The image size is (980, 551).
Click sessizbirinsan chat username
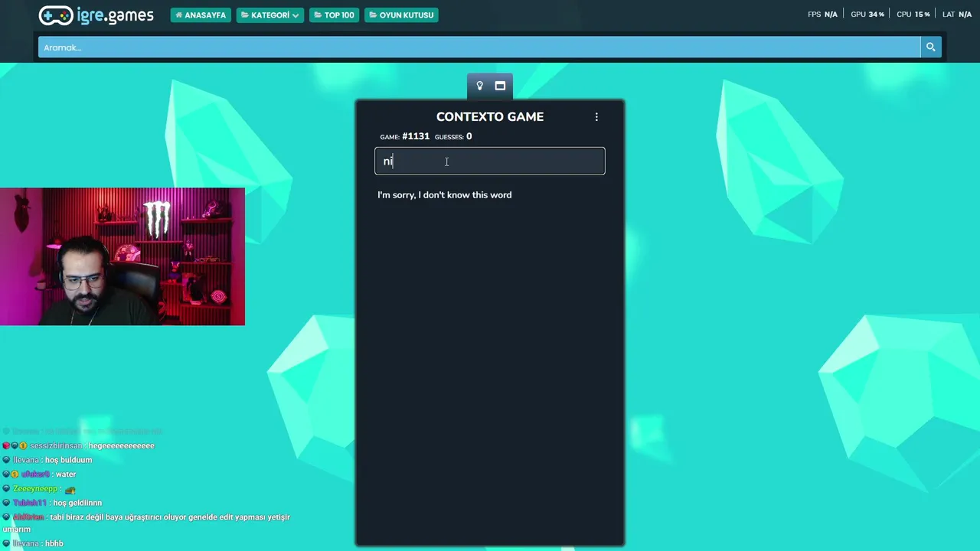[x=56, y=445]
